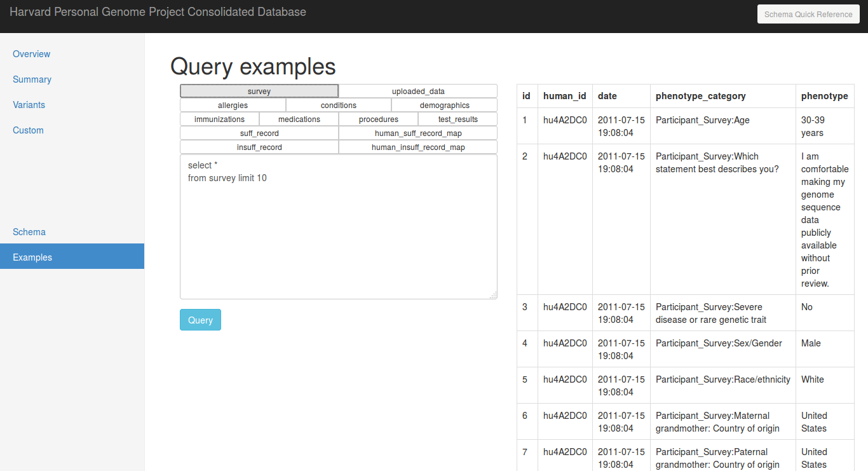Click 'Which statement best describes you?' cell
The image size is (868, 471).
(723, 219)
